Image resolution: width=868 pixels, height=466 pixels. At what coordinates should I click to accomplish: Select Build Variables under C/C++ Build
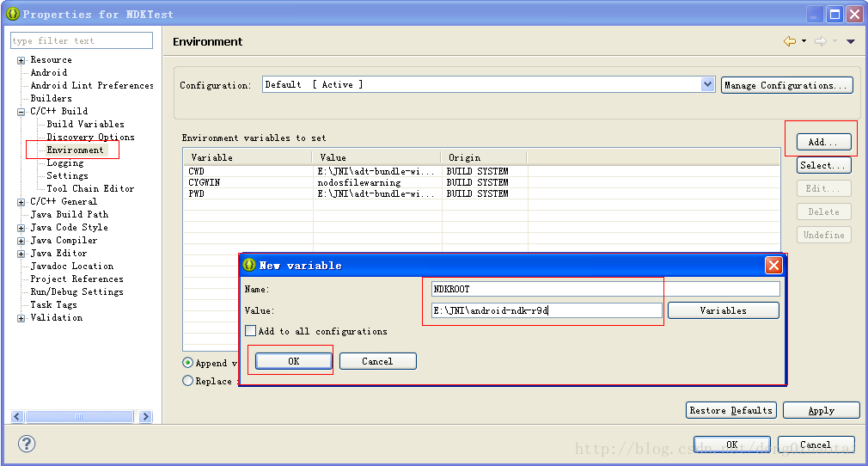click(x=85, y=124)
